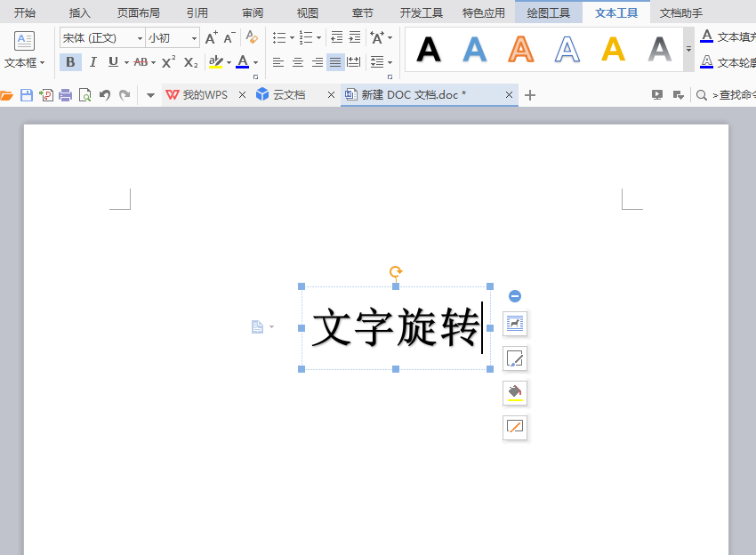Increase paragraph indent
This screenshot has width=756, height=555.
click(354, 37)
